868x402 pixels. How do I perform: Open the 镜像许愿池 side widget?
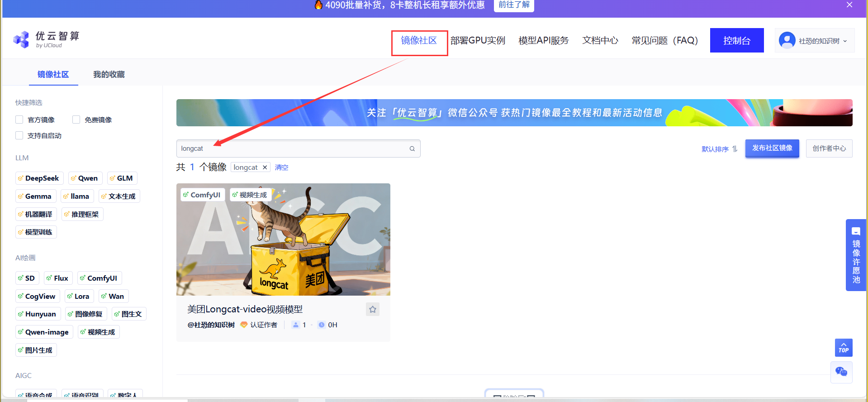pyautogui.click(x=856, y=255)
